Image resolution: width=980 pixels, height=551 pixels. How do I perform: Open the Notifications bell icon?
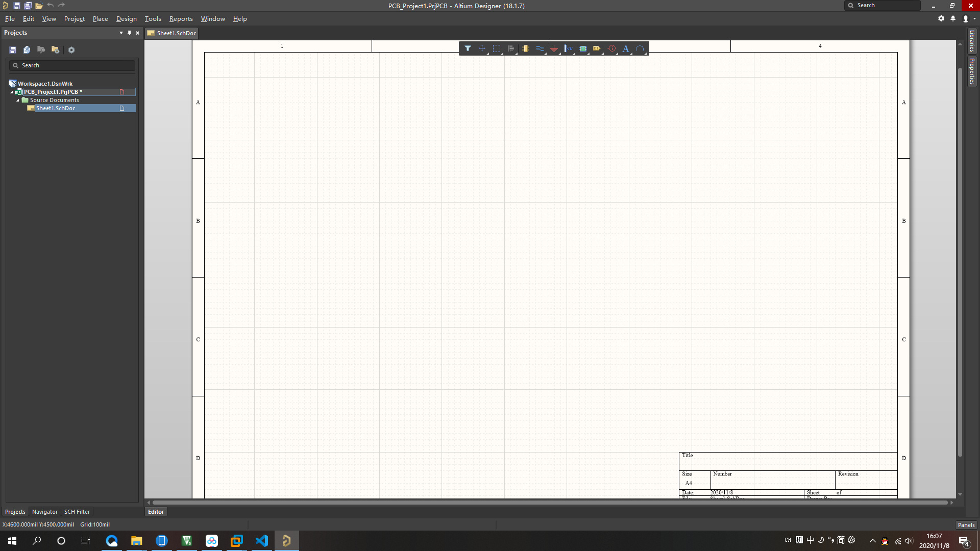953,19
